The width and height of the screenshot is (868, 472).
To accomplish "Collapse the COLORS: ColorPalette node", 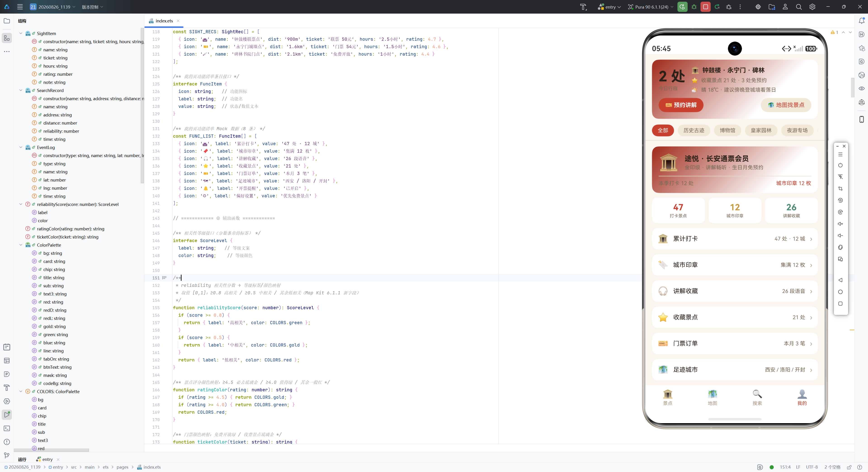I will (x=21, y=392).
